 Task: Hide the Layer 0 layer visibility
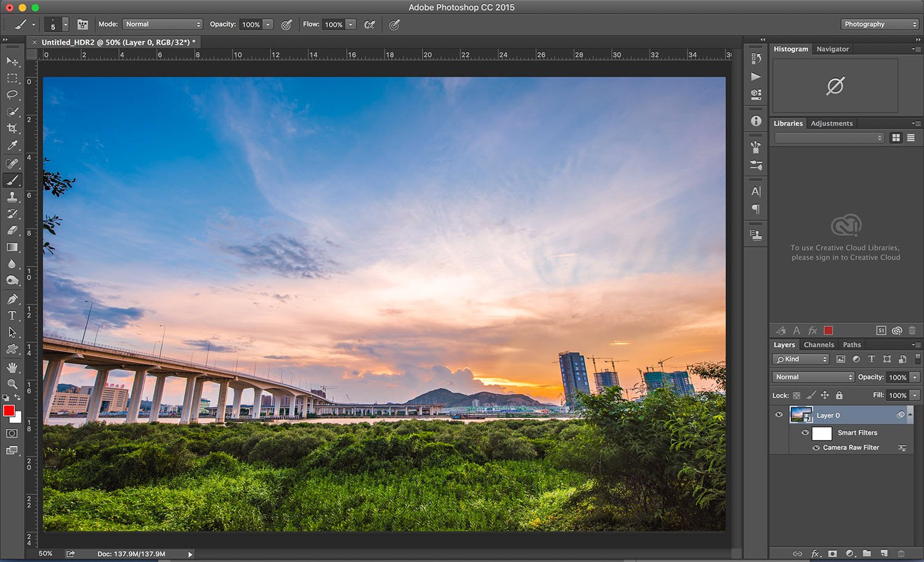(x=779, y=414)
